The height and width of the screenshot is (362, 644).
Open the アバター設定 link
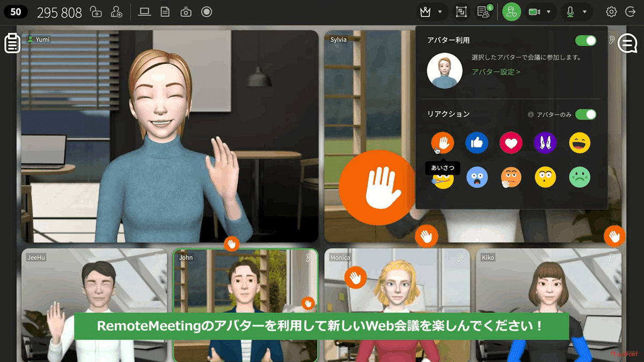(x=496, y=72)
